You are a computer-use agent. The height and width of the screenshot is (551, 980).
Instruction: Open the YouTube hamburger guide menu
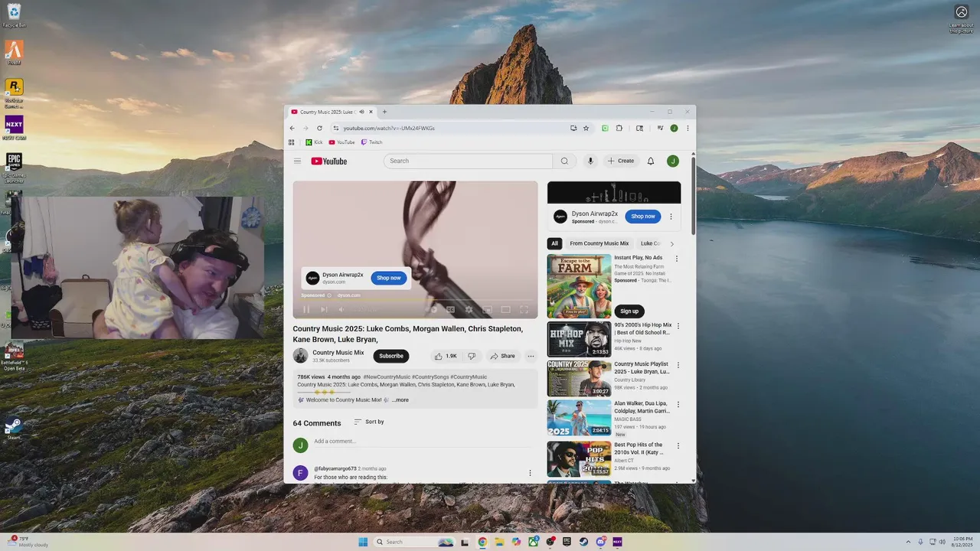297,161
